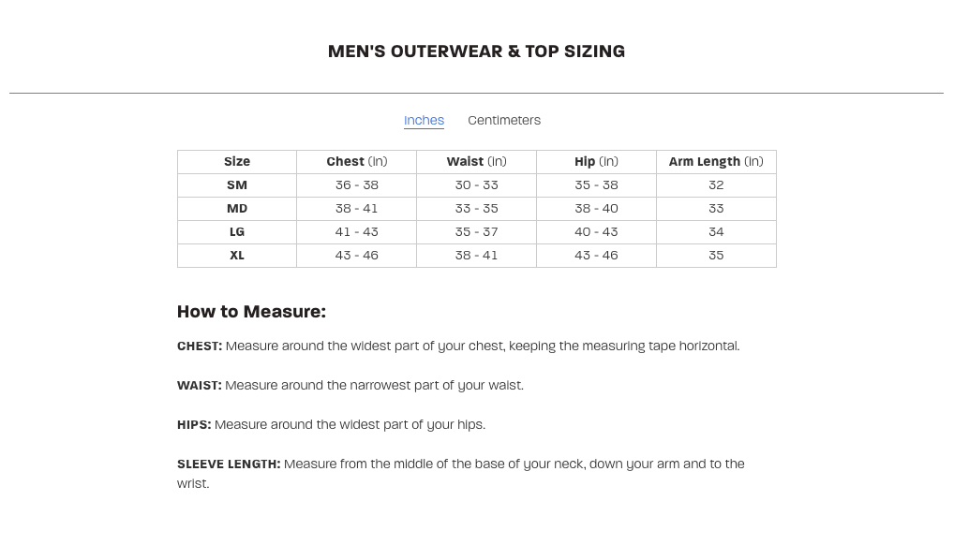Click the Men's Outerwear & Top Sizing title
Screen dimensions: 954x560
pyautogui.click(x=476, y=52)
